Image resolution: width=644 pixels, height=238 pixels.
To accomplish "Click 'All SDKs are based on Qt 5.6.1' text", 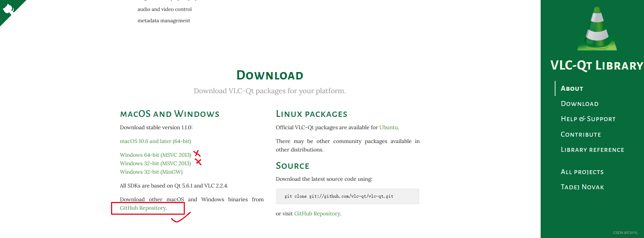I will (174, 186).
